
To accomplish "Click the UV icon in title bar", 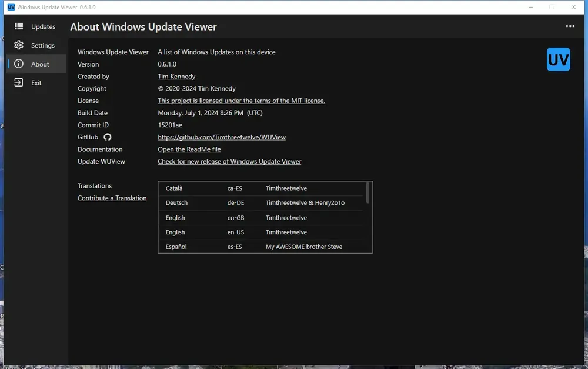I will [x=11, y=7].
